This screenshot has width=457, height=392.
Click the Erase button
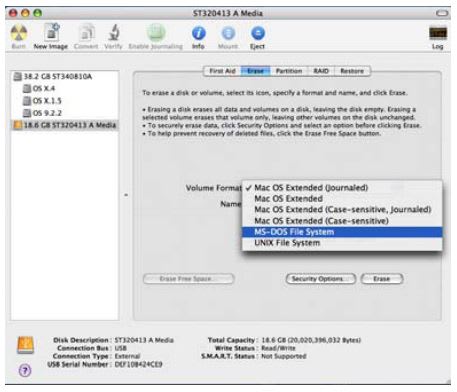click(x=382, y=279)
